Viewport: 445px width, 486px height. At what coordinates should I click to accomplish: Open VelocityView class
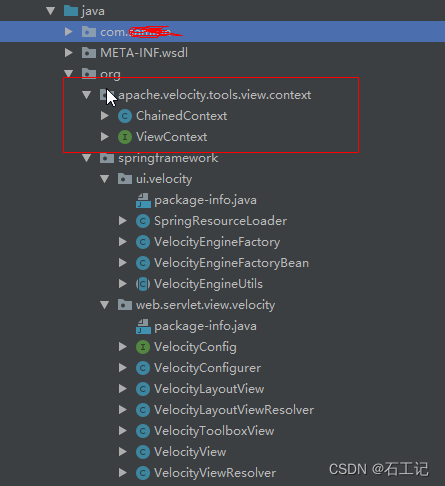[x=190, y=452]
